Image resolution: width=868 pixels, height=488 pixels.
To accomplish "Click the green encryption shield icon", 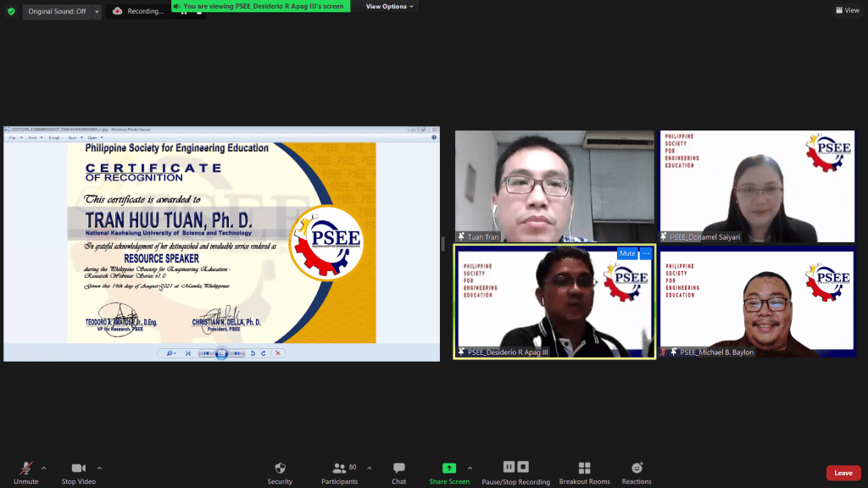I will [x=11, y=11].
